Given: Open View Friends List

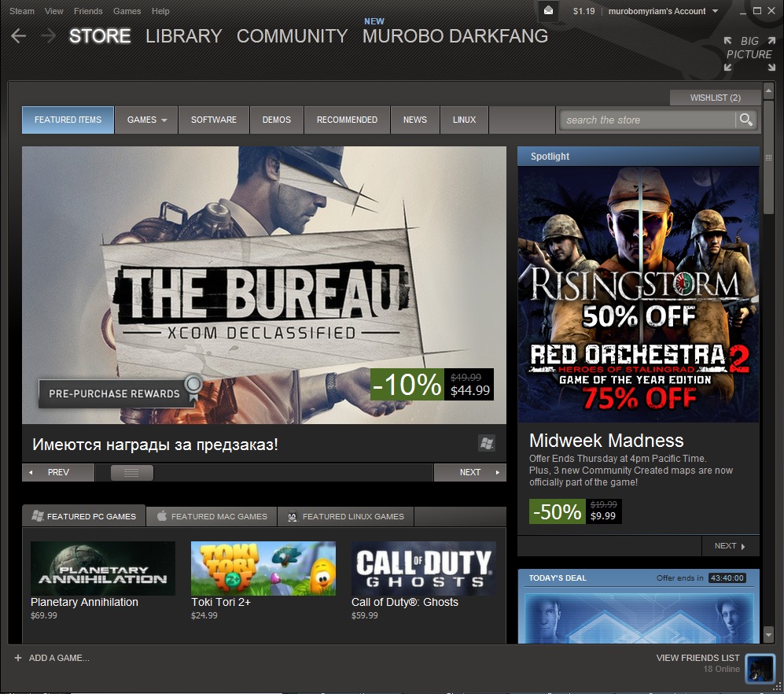Looking at the screenshot, I should click(698, 658).
